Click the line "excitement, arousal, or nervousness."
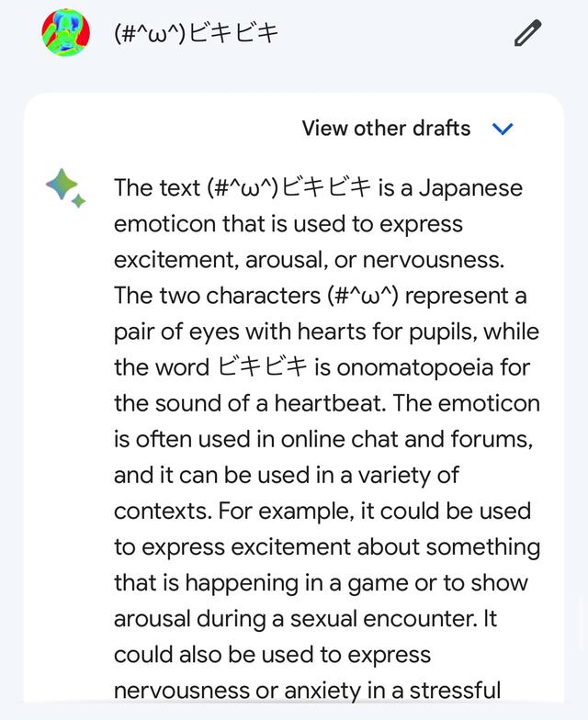Screen dimensions: 588x720 tap(309, 260)
